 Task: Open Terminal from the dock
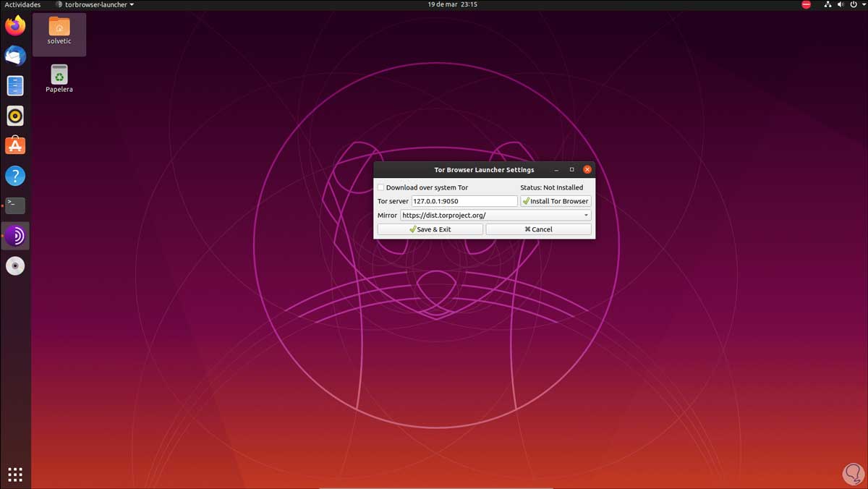[x=15, y=205]
